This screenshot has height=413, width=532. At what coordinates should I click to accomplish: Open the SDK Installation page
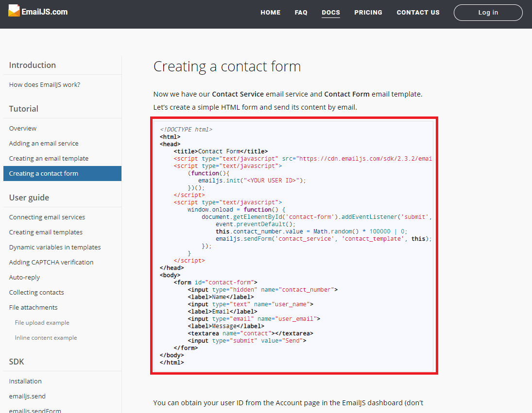click(25, 381)
